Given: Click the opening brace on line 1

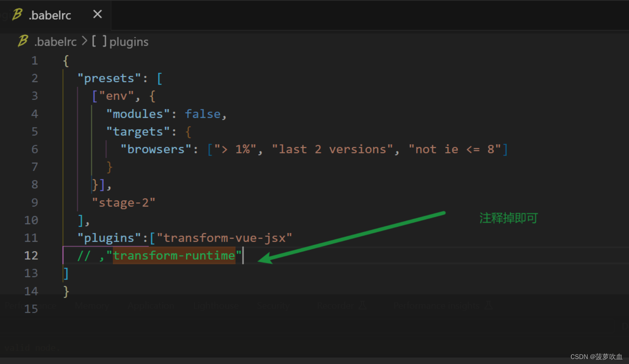Looking at the screenshot, I should click(x=66, y=61).
